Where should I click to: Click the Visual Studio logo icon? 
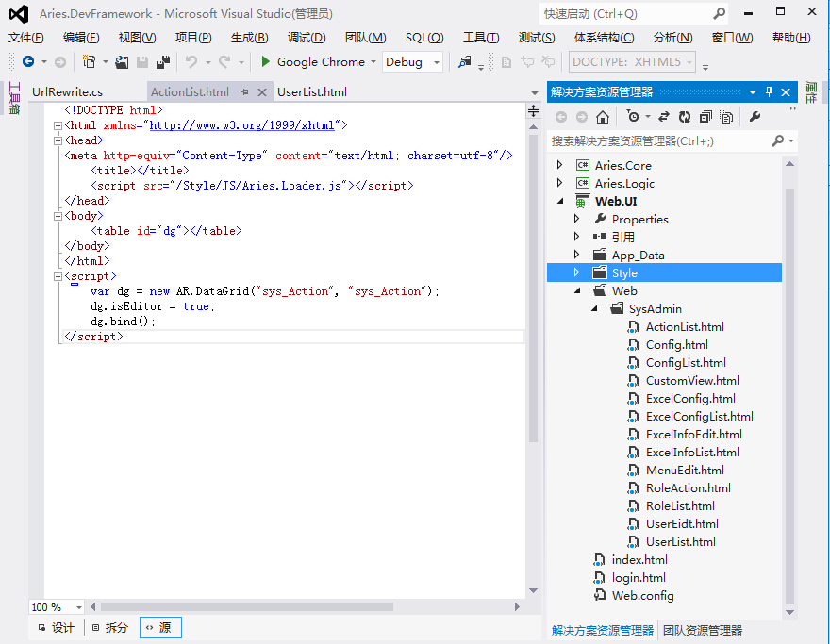tap(19, 14)
